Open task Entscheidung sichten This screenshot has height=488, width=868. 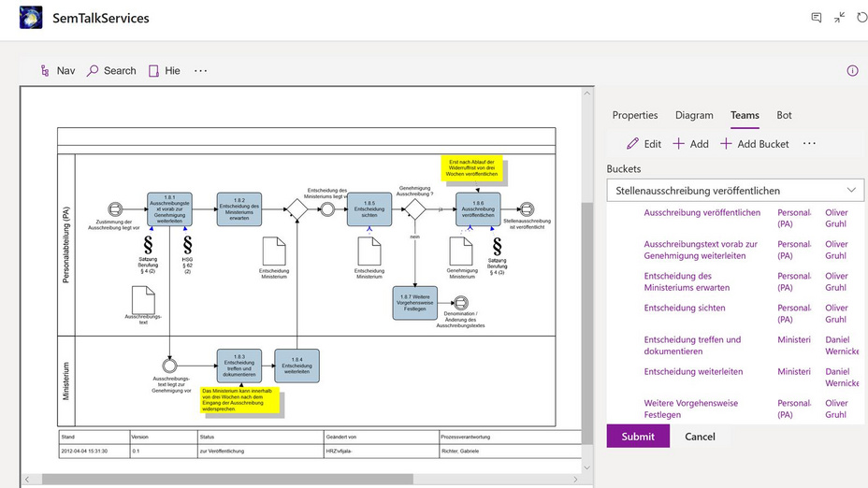[x=685, y=309]
